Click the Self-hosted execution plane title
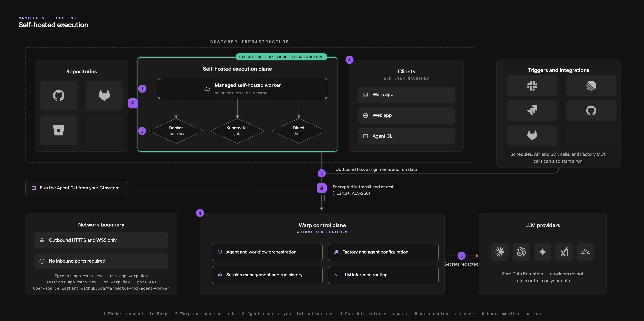 click(237, 69)
